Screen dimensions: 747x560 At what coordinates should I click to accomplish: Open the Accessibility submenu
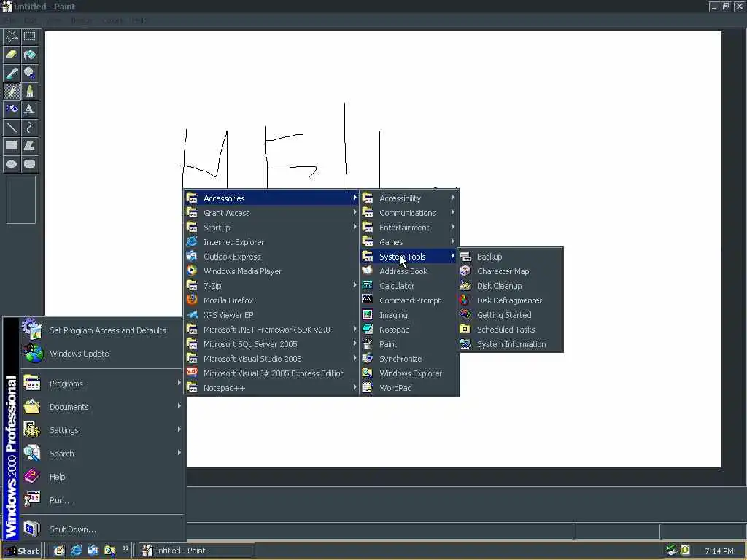tap(409, 198)
